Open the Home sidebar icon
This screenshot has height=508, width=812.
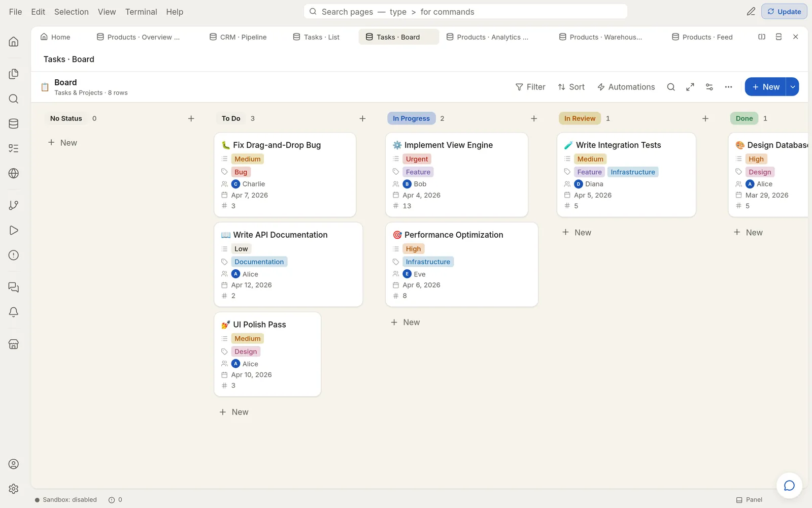(x=14, y=42)
